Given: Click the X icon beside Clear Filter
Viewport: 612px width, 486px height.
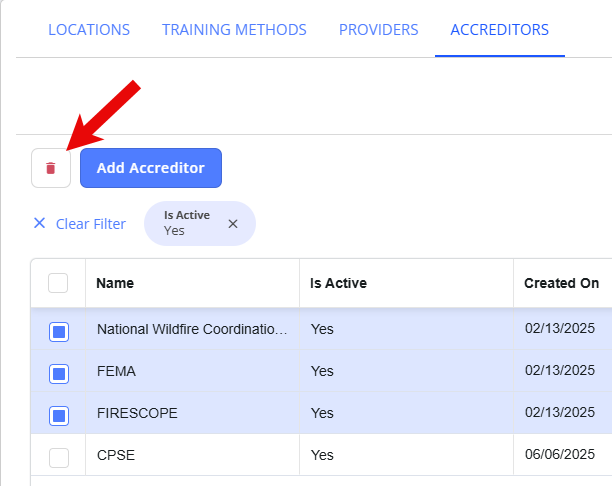Looking at the screenshot, I should [x=39, y=223].
